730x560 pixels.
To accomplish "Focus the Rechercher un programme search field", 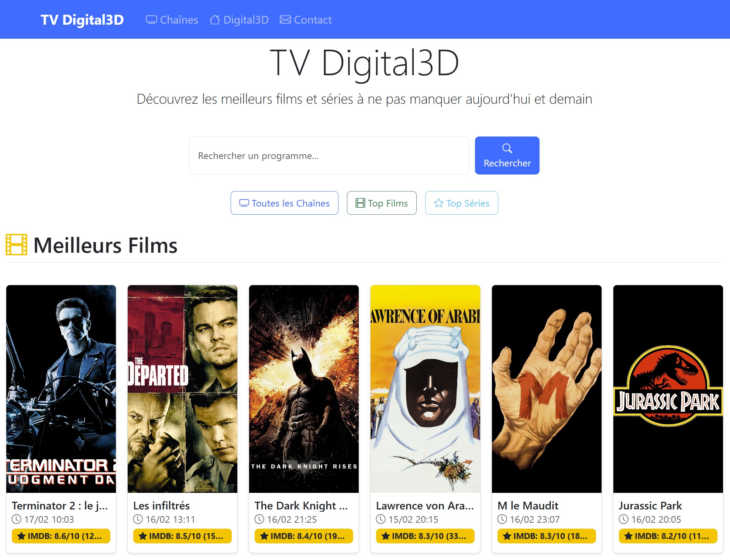I will (329, 155).
